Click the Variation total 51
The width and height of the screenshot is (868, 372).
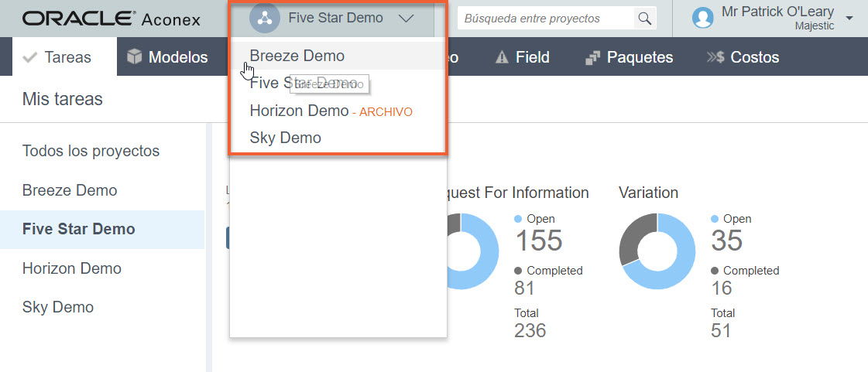pos(721,330)
